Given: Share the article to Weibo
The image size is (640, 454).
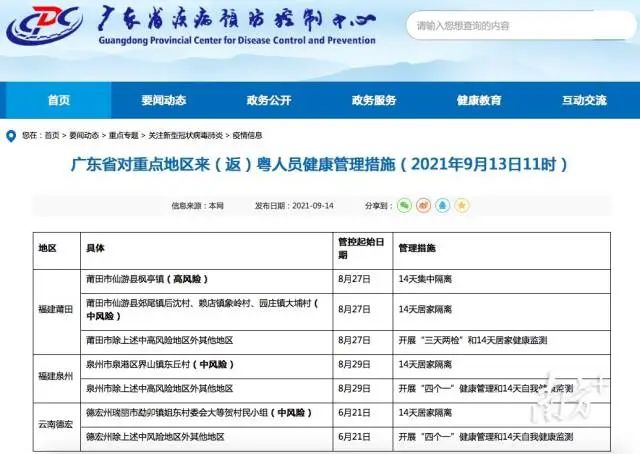Looking at the screenshot, I should pos(423,205).
